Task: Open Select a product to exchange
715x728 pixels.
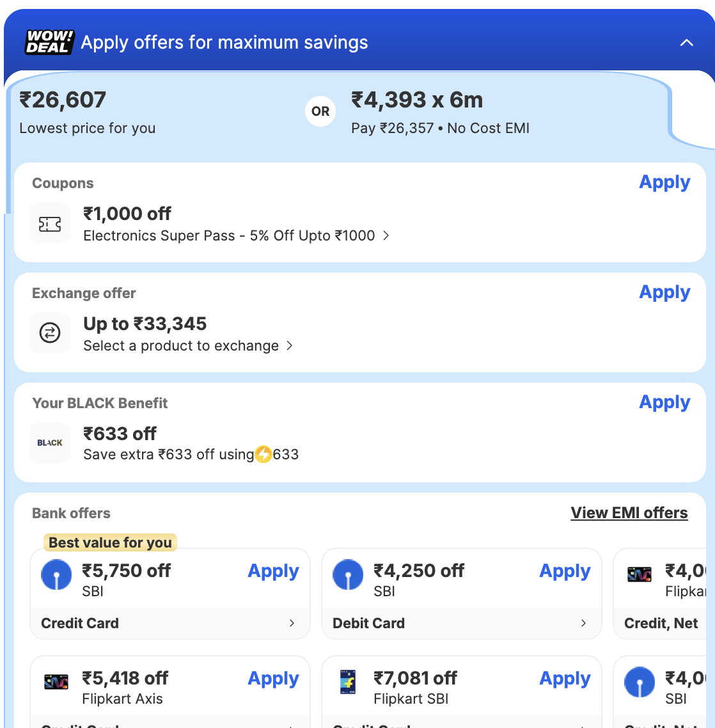Action: pyautogui.click(x=290, y=345)
